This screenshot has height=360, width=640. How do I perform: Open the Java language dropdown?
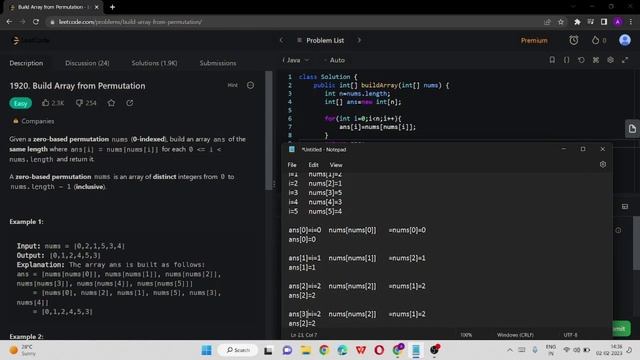(x=296, y=60)
